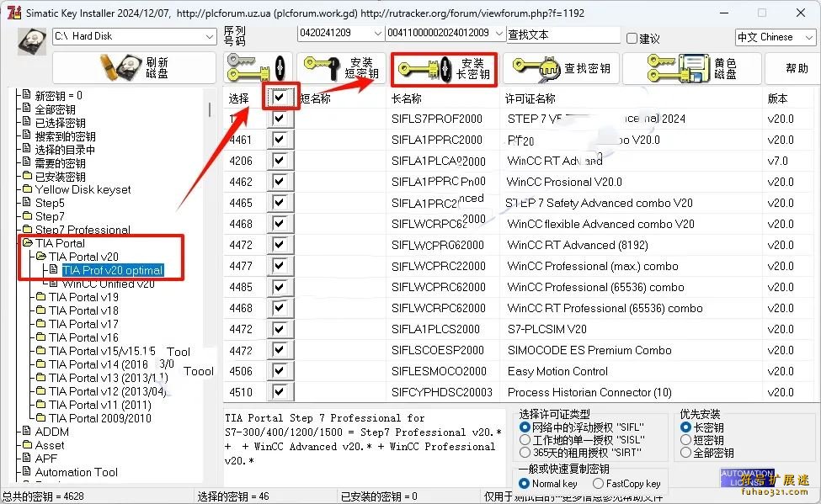Image resolution: width=821 pixels, height=504 pixels.
Task: Select the 短密钥 priority radio
Action: [x=685, y=439]
